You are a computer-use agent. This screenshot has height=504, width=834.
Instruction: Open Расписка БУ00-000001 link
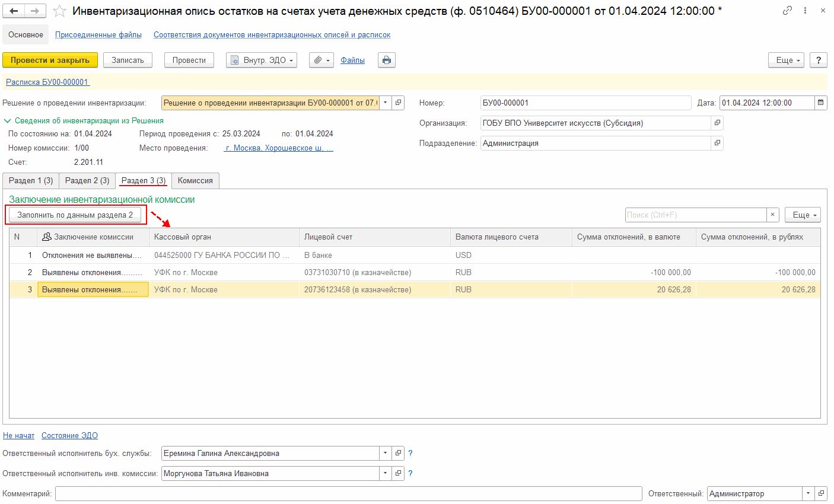click(47, 82)
